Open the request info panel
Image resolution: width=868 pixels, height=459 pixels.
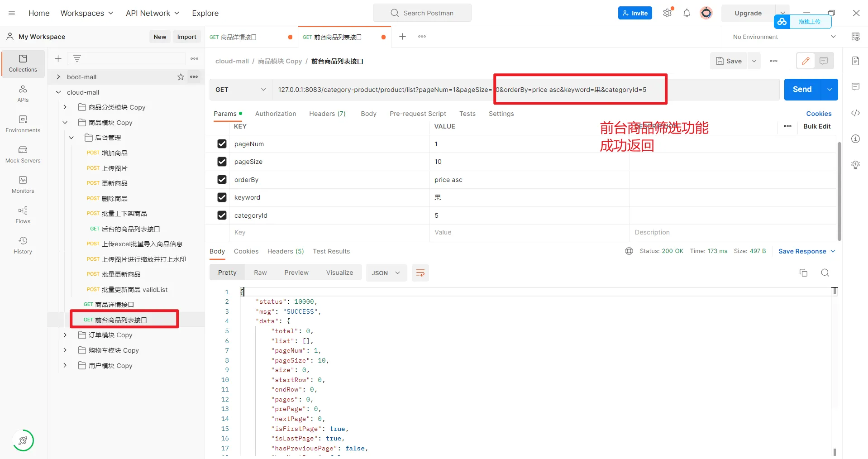point(855,139)
